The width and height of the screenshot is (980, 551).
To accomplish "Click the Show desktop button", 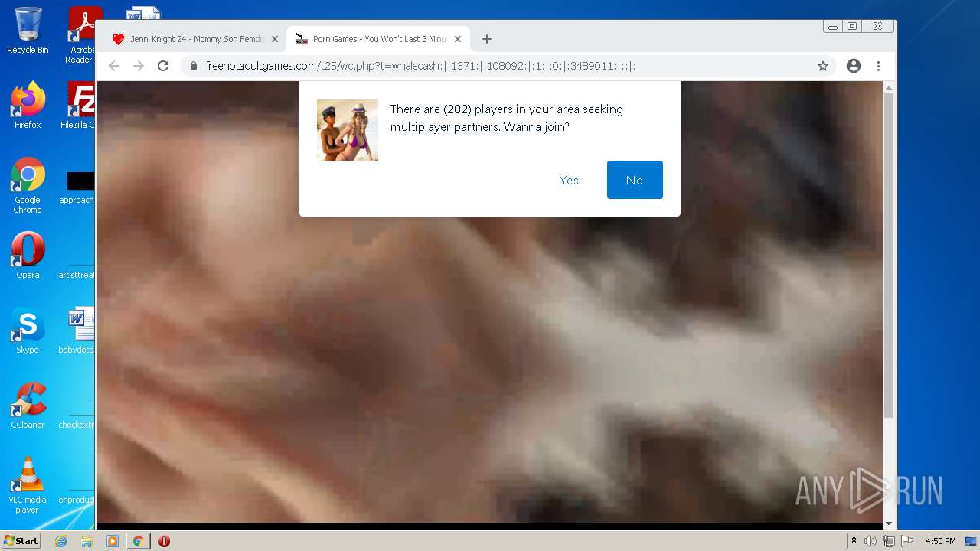I will pyautogui.click(x=972, y=541).
